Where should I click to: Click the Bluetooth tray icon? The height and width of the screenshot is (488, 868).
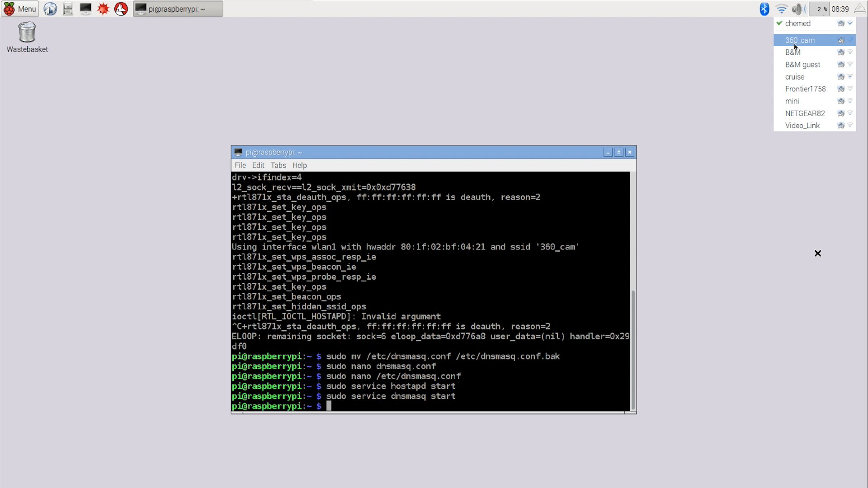click(764, 9)
